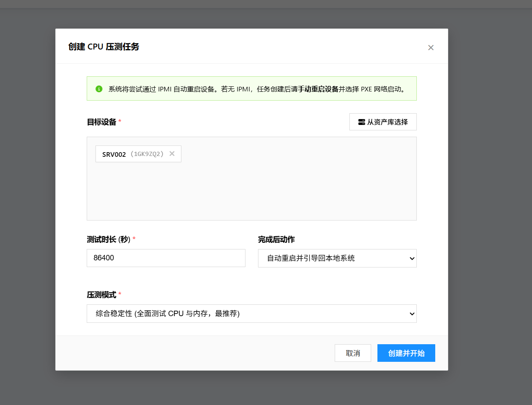
Task: Focus the 测试时长 field showing 86400
Action: pyautogui.click(x=166, y=258)
